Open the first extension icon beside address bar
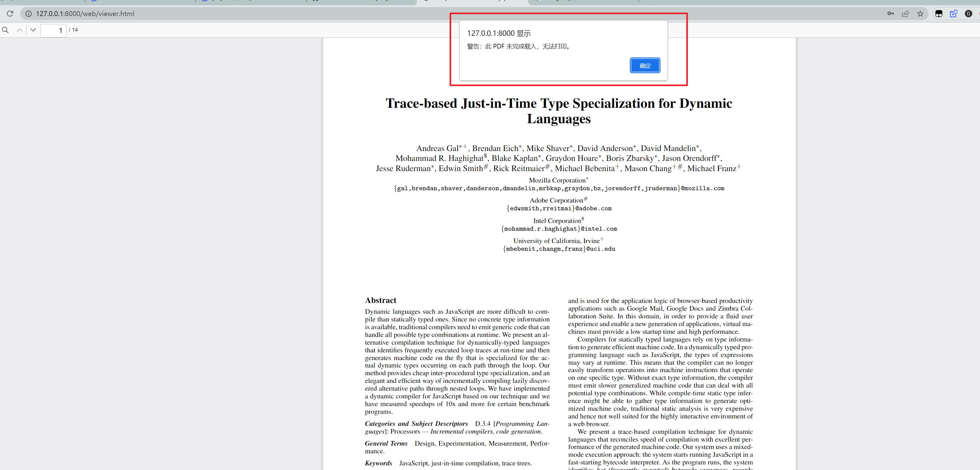Image resolution: width=980 pixels, height=470 pixels. click(939, 14)
